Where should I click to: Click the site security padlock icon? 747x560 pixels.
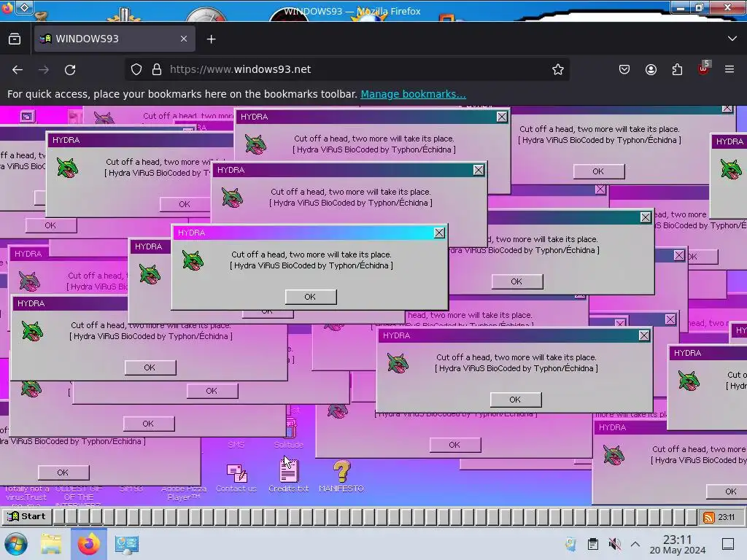[x=157, y=69]
